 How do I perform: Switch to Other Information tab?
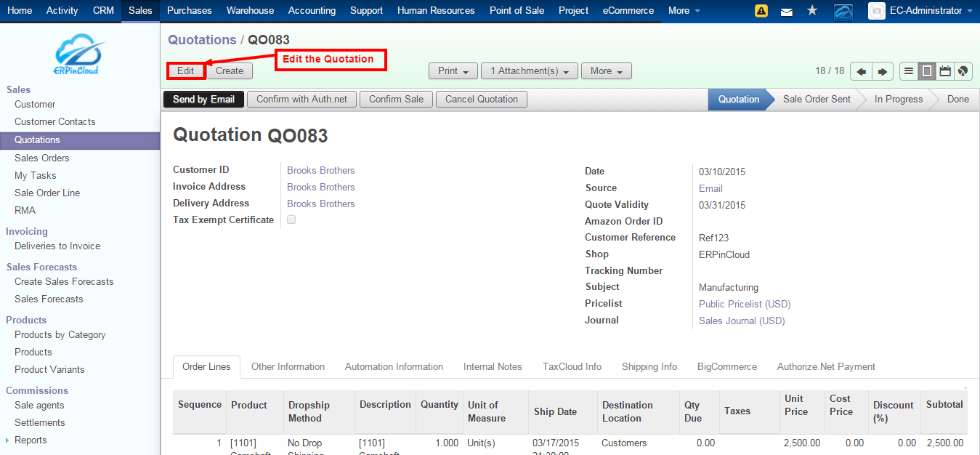(x=288, y=367)
